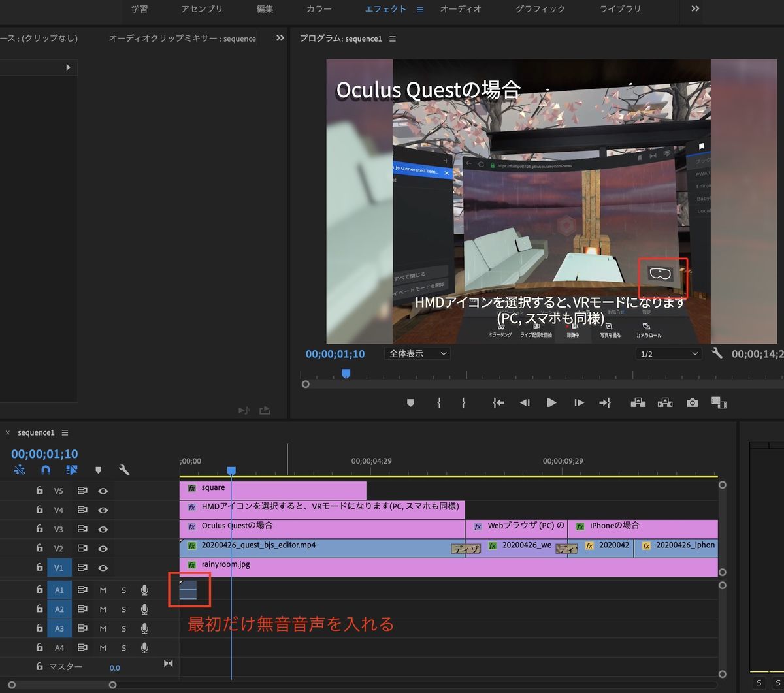Click the Step Forward playback button

pos(579,403)
